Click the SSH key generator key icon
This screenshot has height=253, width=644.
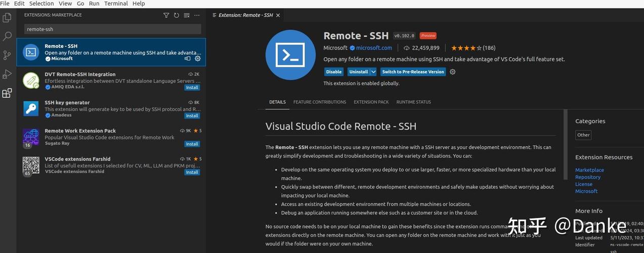coord(31,109)
